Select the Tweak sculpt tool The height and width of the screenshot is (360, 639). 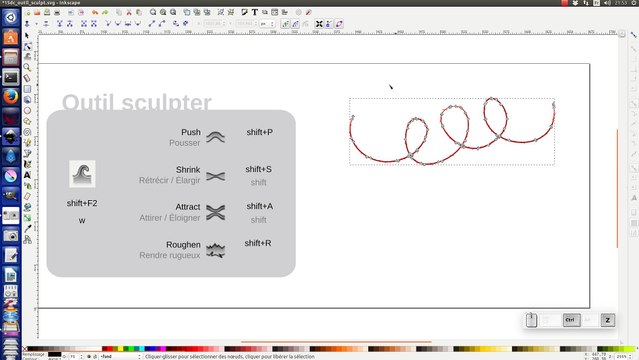click(x=27, y=57)
